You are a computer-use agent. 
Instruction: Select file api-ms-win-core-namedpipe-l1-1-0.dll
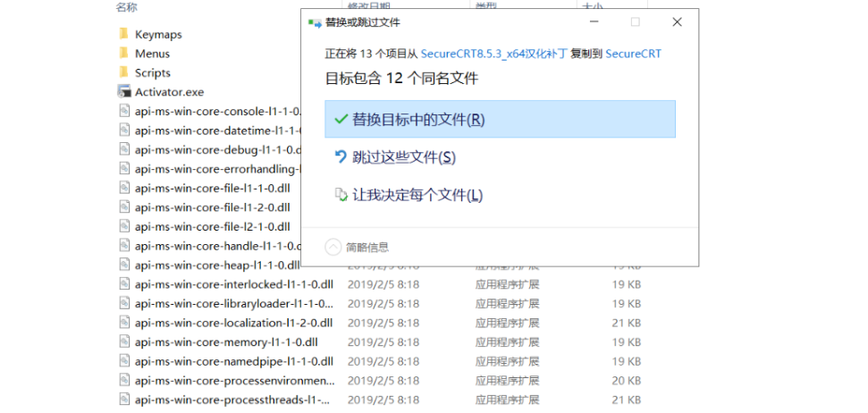tap(234, 361)
